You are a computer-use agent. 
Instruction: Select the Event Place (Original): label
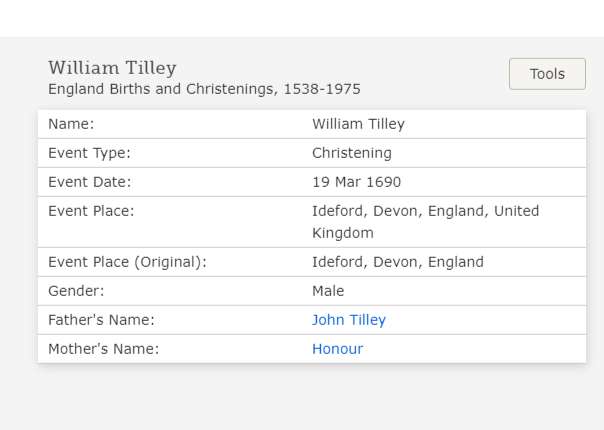(128, 262)
